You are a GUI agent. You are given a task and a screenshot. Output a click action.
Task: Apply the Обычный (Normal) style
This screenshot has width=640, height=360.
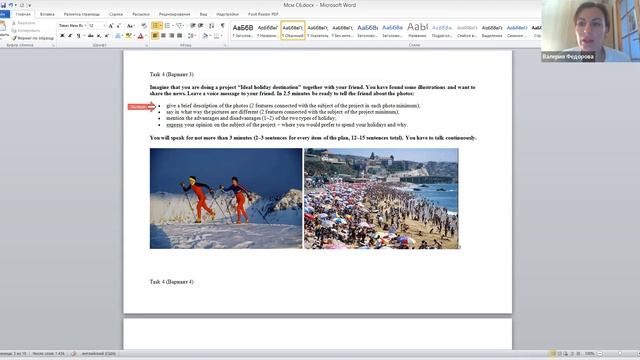click(293, 30)
